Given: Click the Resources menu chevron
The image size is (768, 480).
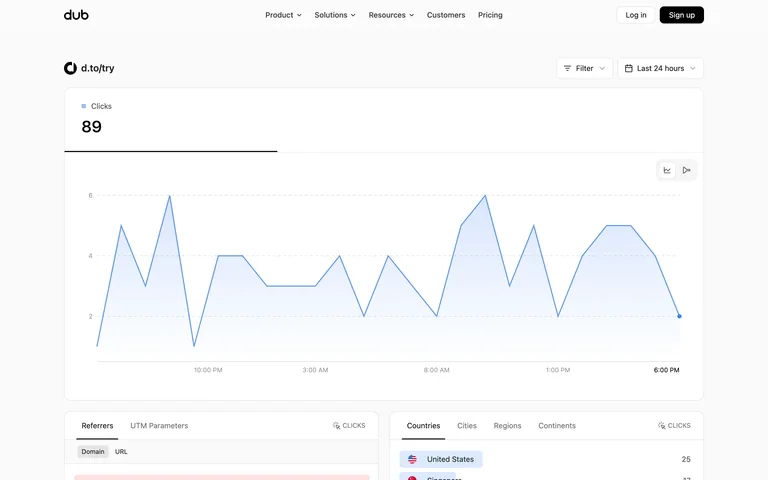Looking at the screenshot, I should (411, 15).
